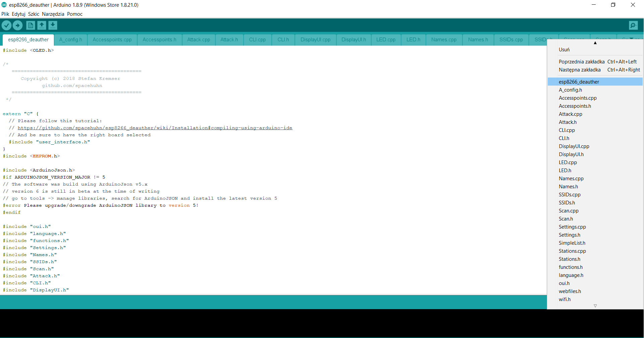Select wifi.h in the dropdown list
Image resolution: width=644 pixels, height=338 pixels.
coord(595,299)
